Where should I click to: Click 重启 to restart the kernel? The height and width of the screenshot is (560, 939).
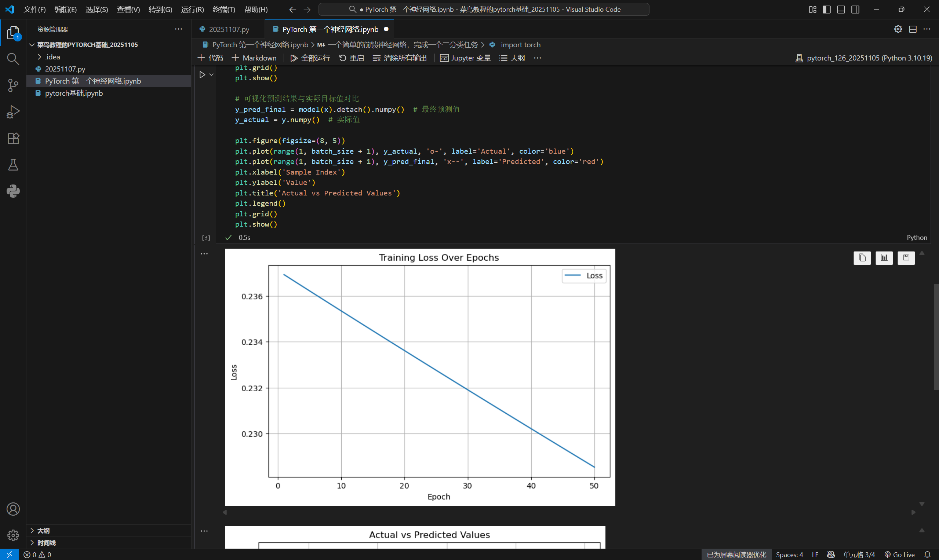pos(352,58)
